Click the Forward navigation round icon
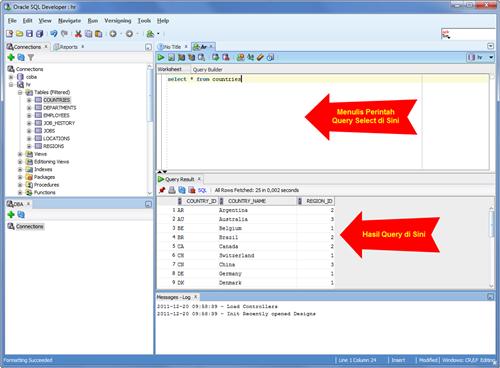The width and height of the screenshot is (500, 368). (129, 34)
